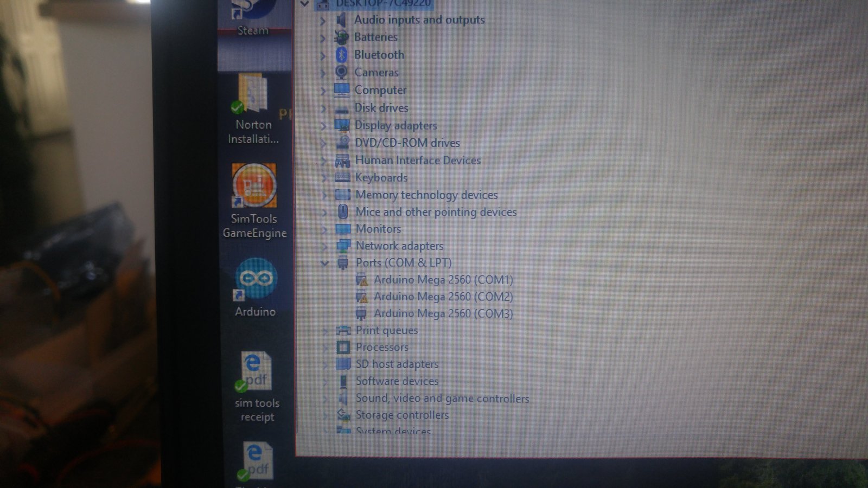Click the Sound, video and game controllers icon
Image resolution: width=868 pixels, height=488 pixels.
click(343, 399)
